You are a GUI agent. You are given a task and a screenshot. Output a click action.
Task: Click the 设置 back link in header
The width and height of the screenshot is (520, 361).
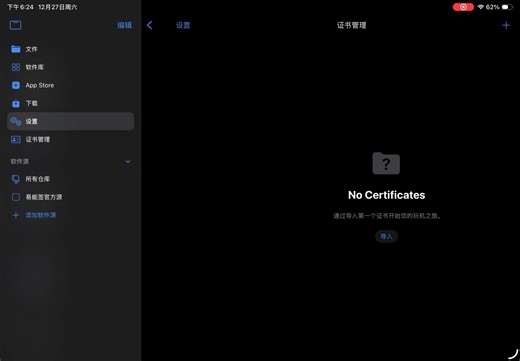(183, 25)
